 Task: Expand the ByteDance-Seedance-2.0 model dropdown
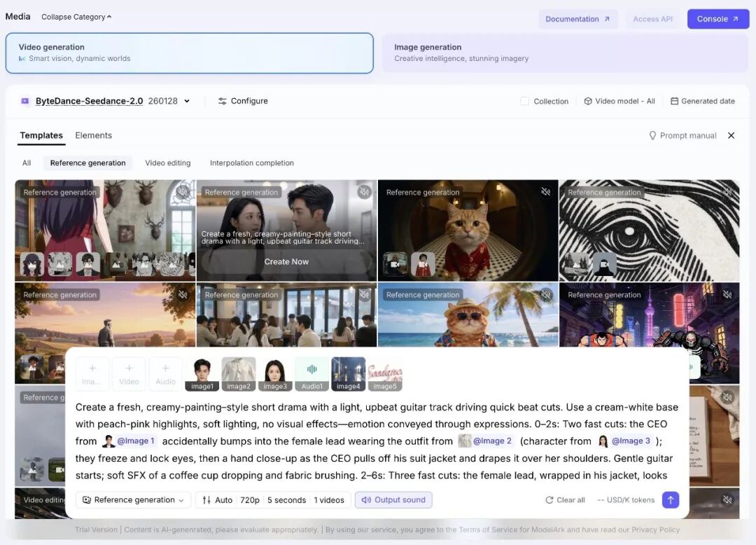[186, 101]
